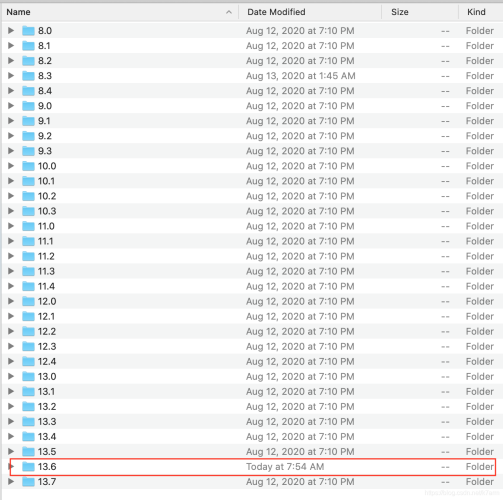Click the date cell in the 10.2 row
This screenshot has height=500, width=503.
[300, 196]
